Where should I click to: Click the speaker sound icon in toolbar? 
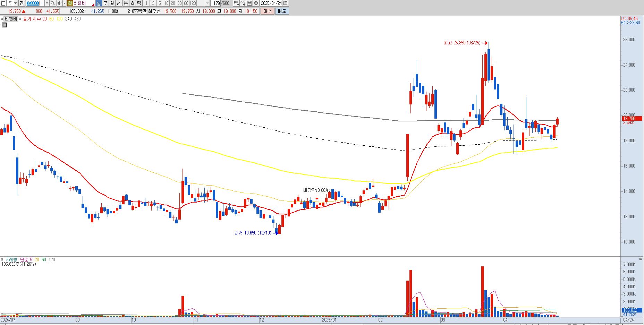[59, 3]
